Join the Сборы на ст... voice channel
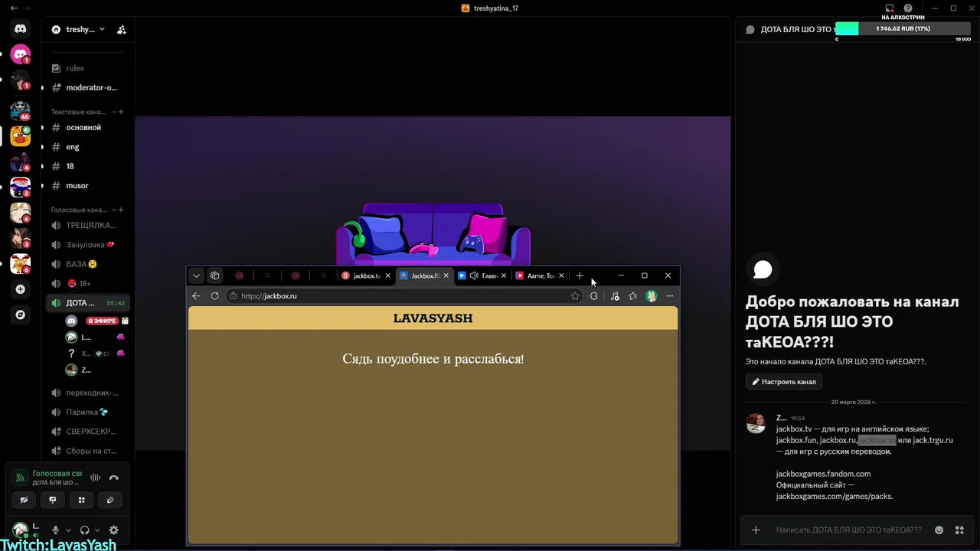The width and height of the screenshot is (980, 551). click(88, 451)
